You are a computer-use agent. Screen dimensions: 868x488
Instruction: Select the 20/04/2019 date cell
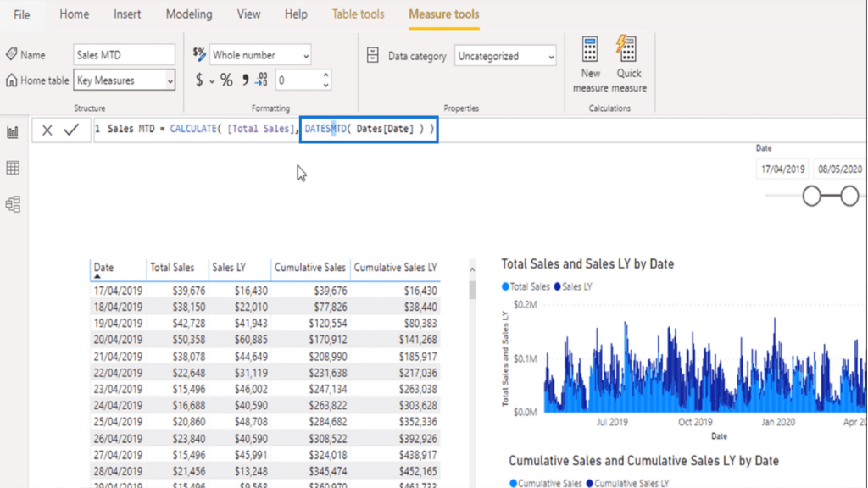[118, 340]
